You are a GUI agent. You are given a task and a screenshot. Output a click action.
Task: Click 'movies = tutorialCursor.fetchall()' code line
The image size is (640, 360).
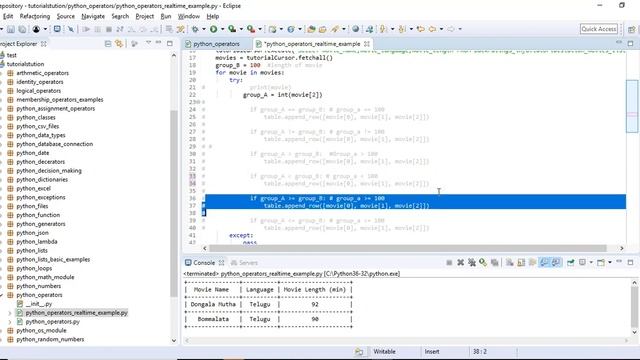pyautogui.click(x=274, y=58)
